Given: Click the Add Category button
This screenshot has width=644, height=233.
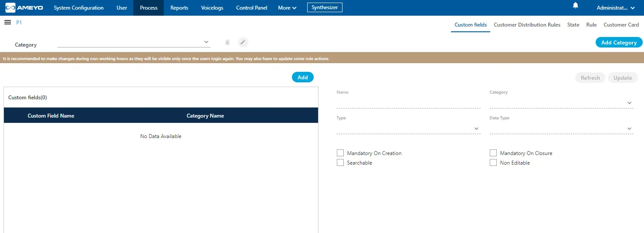Looking at the screenshot, I should click(619, 42).
